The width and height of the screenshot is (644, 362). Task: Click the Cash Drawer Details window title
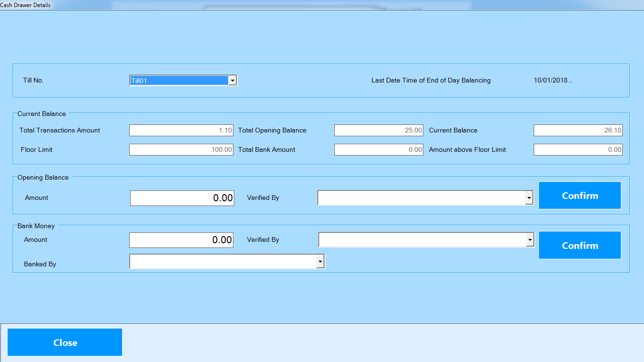[25, 5]
